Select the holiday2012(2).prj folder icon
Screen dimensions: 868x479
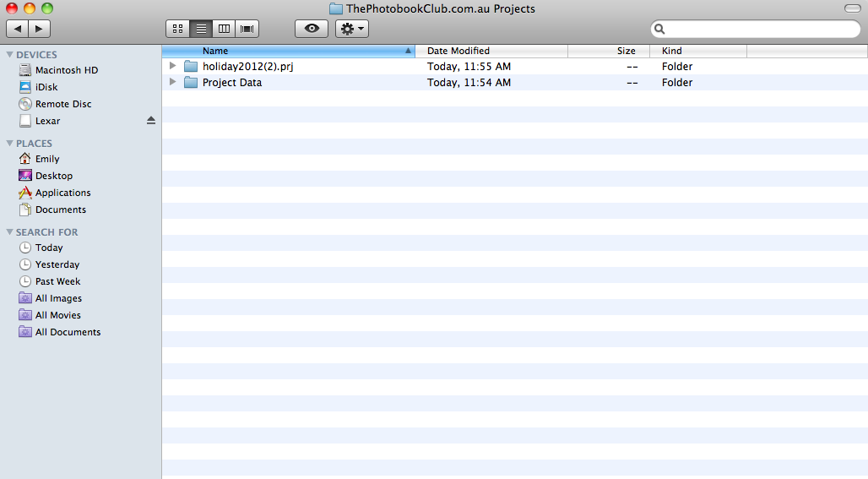tap(191, 67)
